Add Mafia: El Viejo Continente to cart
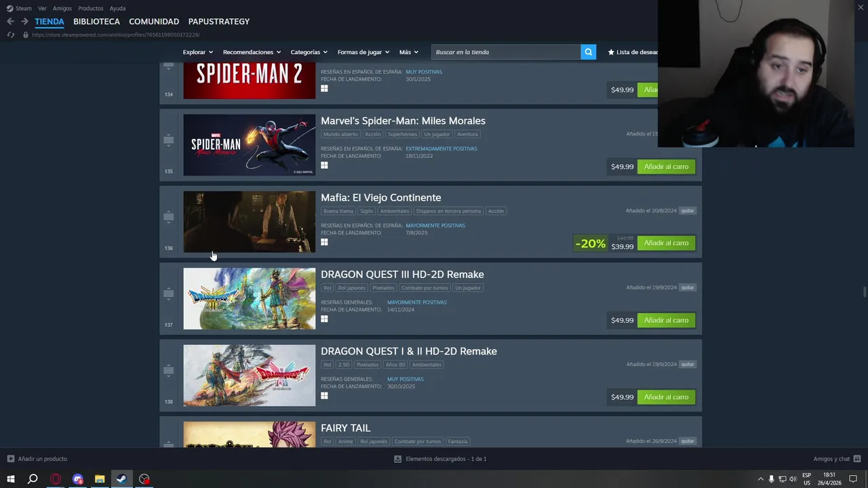 [x=666, y=243]
